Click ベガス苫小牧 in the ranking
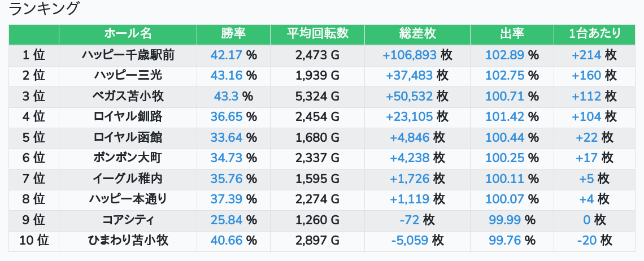Viewport: 644px width, 261px height. (128, 96)
